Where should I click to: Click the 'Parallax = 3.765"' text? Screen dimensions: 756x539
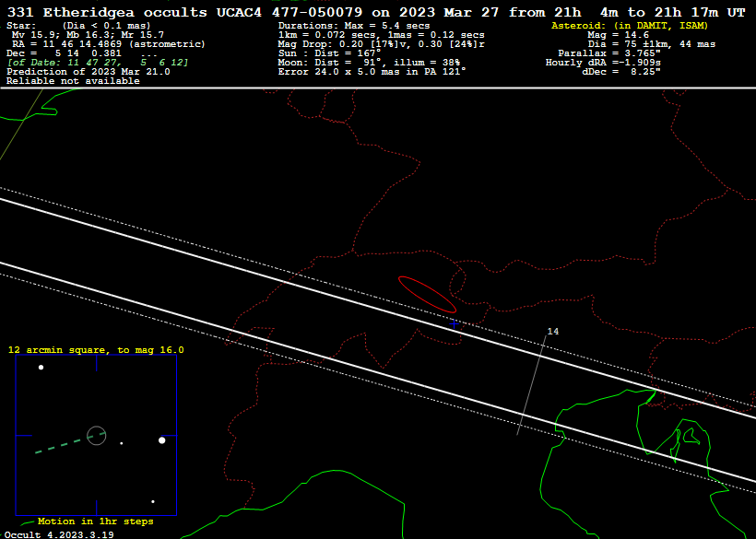pyautogui.click(x=609, y=53)
